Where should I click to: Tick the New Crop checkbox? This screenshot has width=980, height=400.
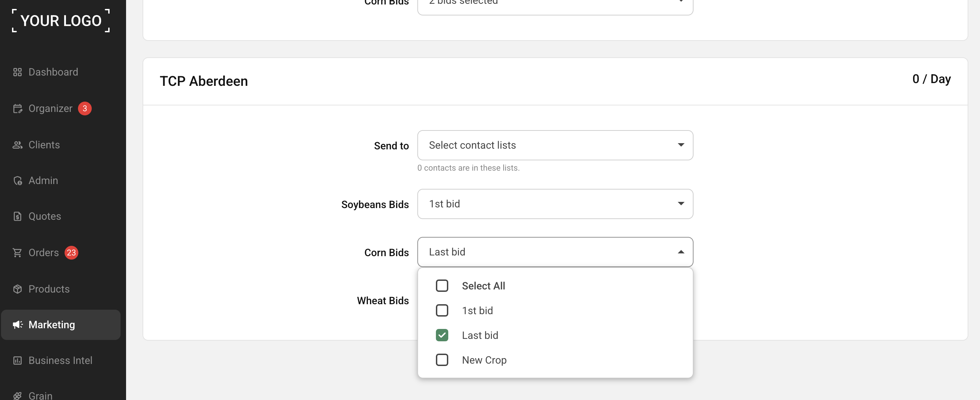[x=442, y=360]
